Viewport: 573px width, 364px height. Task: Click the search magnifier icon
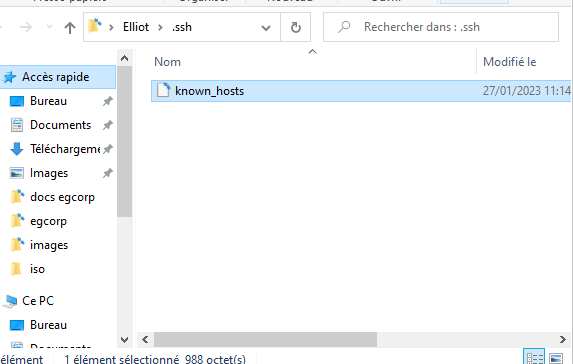point(344,27)
